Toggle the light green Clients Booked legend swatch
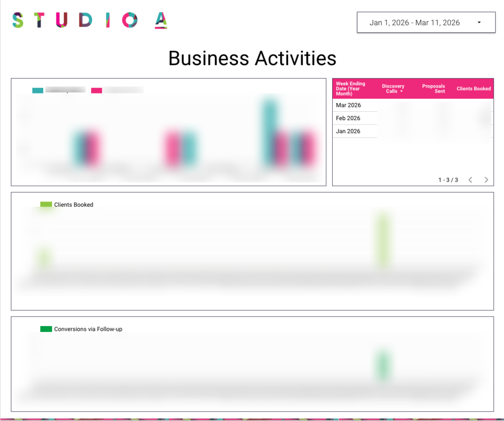This screenshot has width=504, height=421. pos(46,204)
